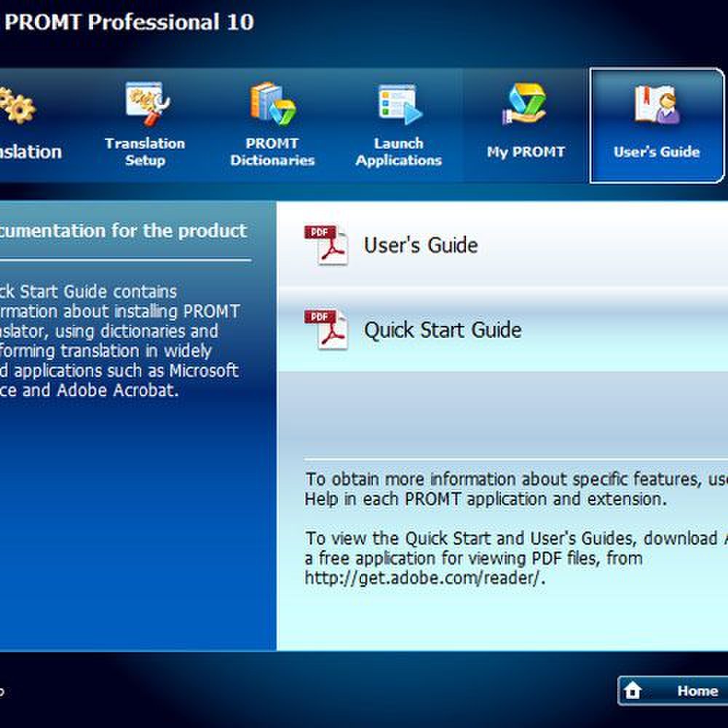Click the http://get.adobe.com/reader/ address
Screen dimensions: 728x728
(x=424, y=578)
